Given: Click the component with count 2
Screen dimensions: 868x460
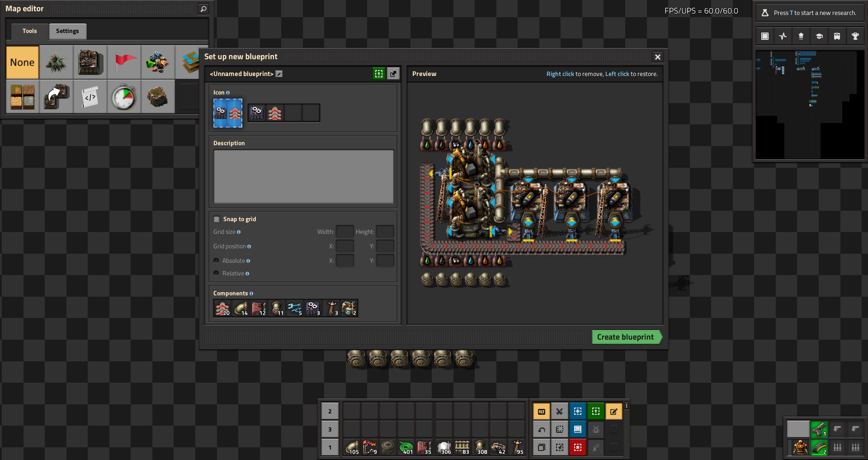Looking at the screenshot, I should point(349,308).
